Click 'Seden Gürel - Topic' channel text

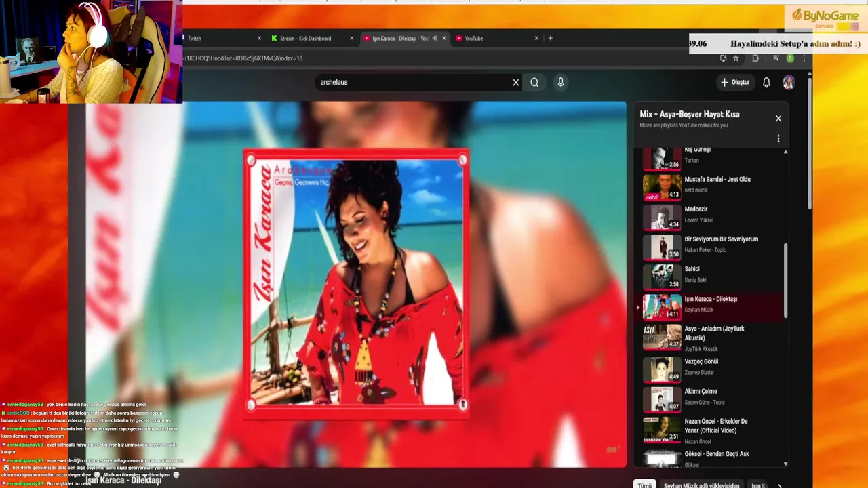click(705, 403)
